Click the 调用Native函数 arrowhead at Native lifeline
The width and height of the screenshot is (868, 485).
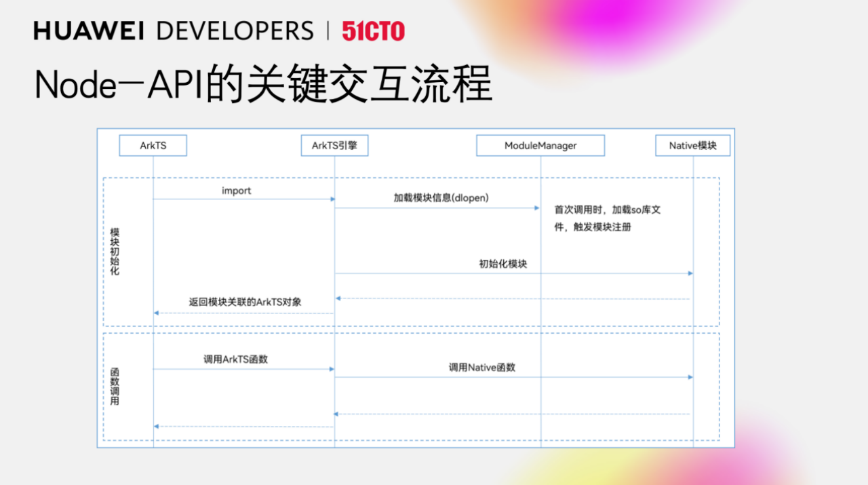click(x=690, y=377)
